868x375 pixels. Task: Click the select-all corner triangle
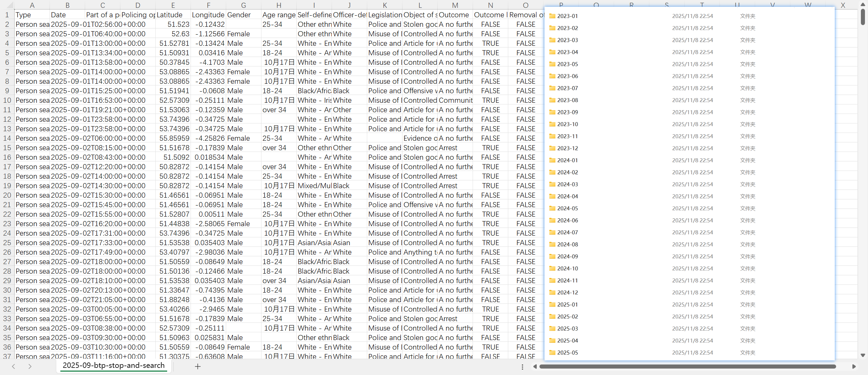[9, 5]
